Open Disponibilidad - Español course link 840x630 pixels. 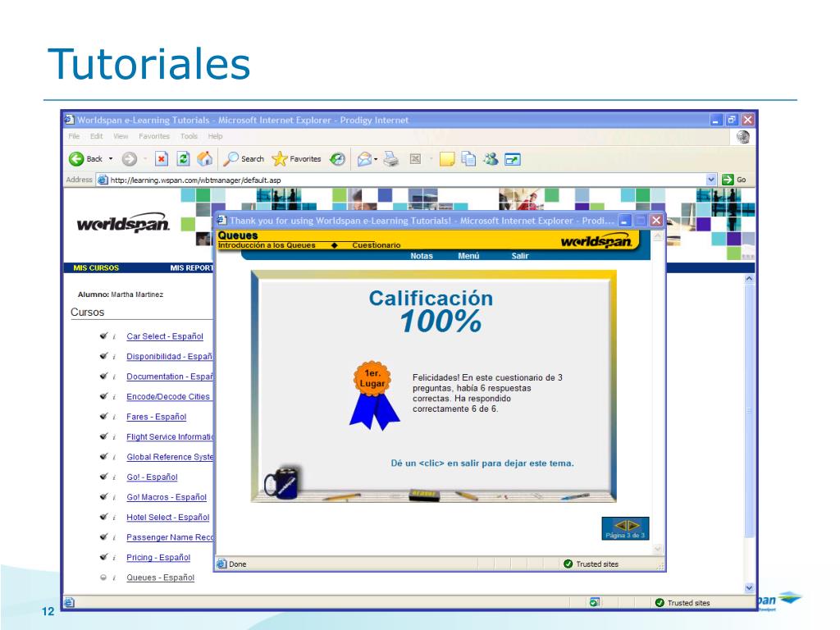click(169, 356)
